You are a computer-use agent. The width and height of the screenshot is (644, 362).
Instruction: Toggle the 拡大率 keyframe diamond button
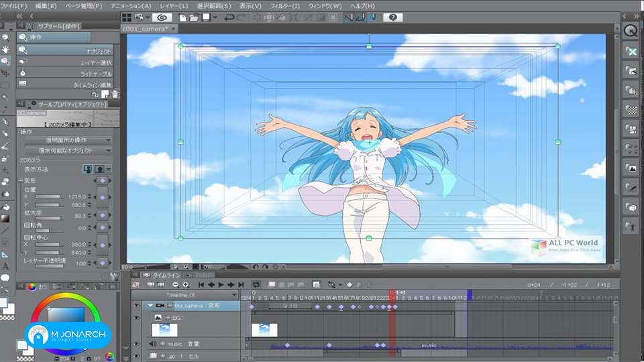[x=102, y=215]
